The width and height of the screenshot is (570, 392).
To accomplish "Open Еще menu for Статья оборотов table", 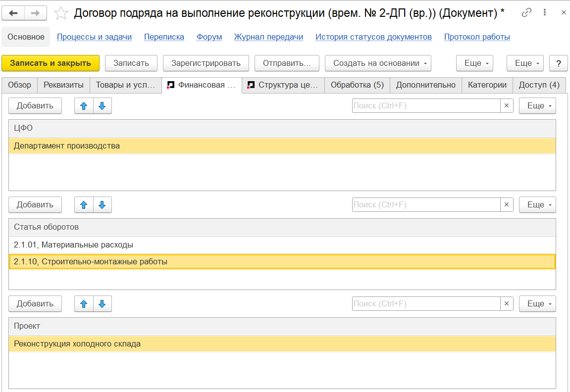I will pyautogui.click(x=537, y=205).
